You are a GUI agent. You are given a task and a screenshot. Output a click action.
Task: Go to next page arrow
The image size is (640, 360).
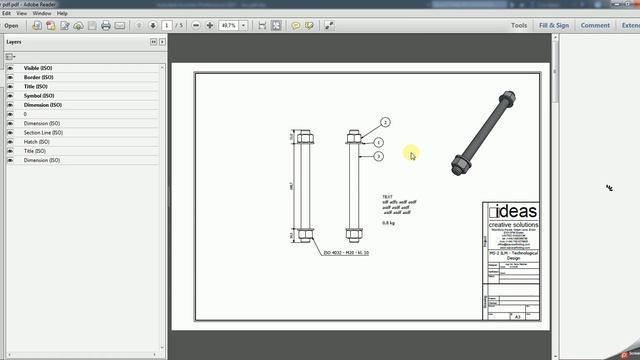(x=153, y=26)
